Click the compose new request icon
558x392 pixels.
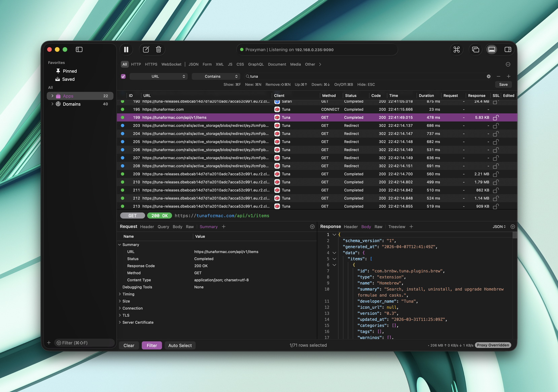coord(146,50)
